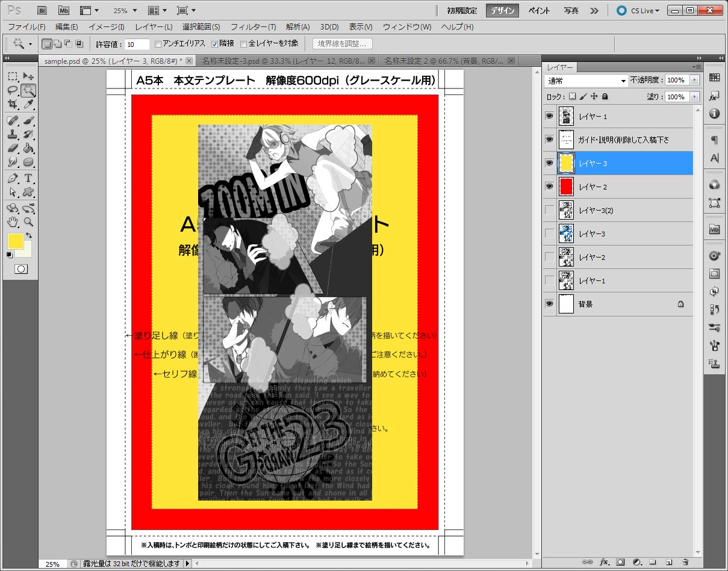
Task: Select the 3D Object Rotate tool
Action: click(x=13, y=208)
